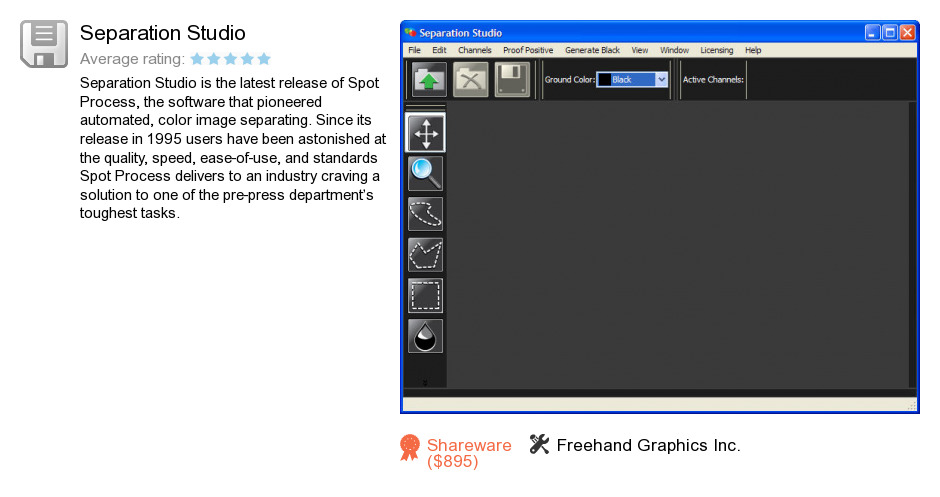Viewport: 940px width, 497px height.
Task: Select the Polygon selection tool
Action: pos(426,255)
